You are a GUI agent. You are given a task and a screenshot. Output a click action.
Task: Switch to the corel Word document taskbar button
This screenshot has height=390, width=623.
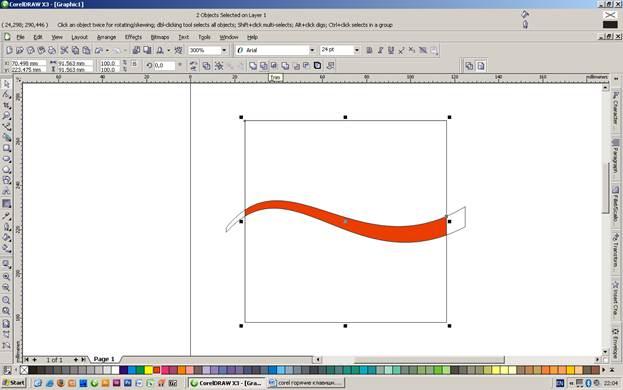306,383
